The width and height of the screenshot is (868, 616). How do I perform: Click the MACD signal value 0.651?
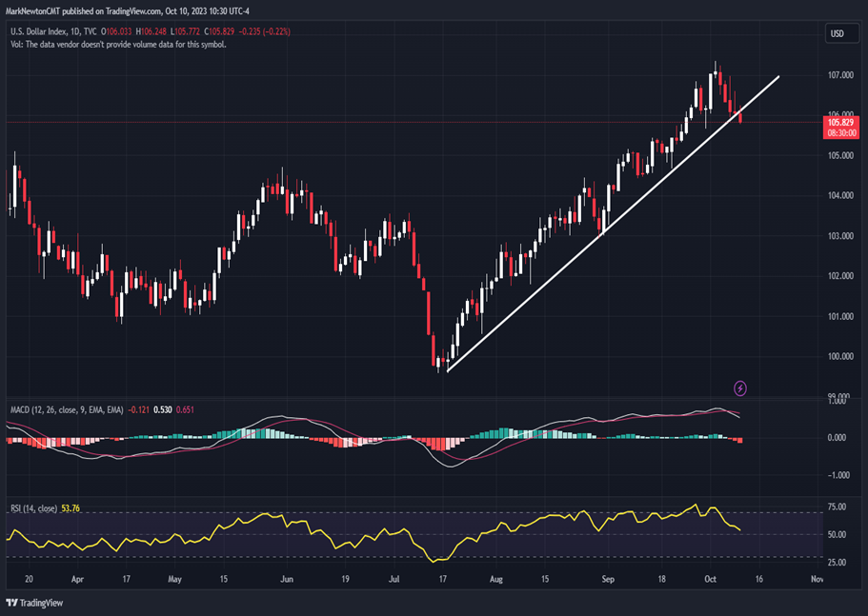pyautogui.click(x=185, y=409)
